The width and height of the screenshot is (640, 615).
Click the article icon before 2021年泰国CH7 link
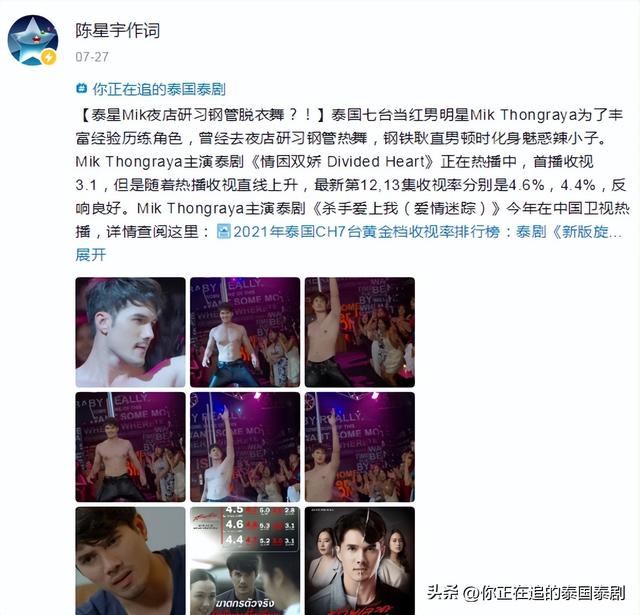click(x=223, y=232)
